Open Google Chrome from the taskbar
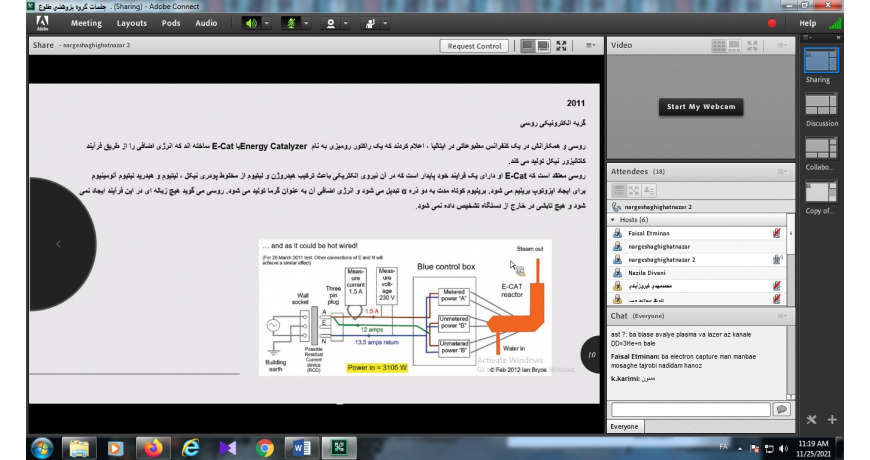The width and height of the screenshot is (870, 460). point(265,448)
